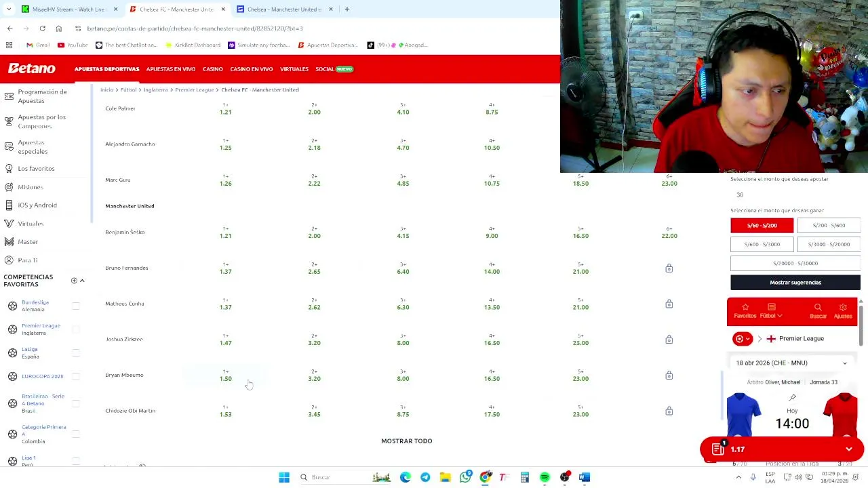Select the S/200 - S/600 win range
This screenshot has width=868, height=488.
coord(829,225)
